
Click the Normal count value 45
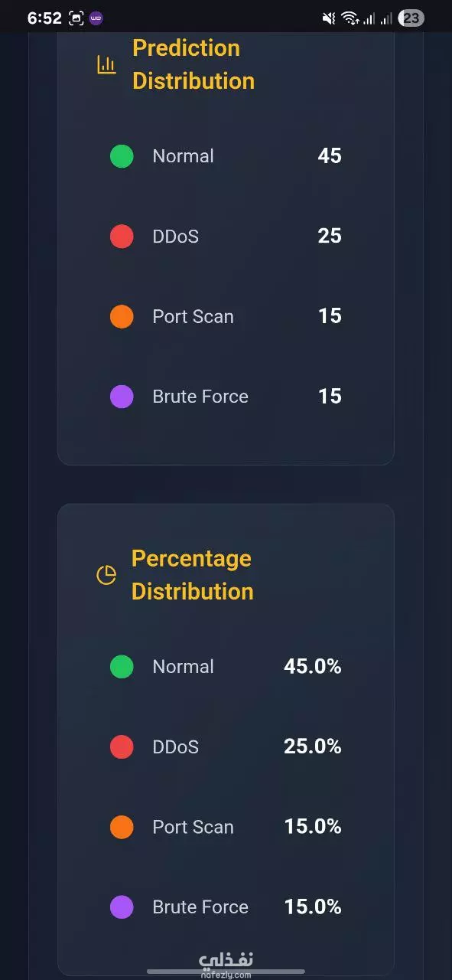(x=330, y=156)
